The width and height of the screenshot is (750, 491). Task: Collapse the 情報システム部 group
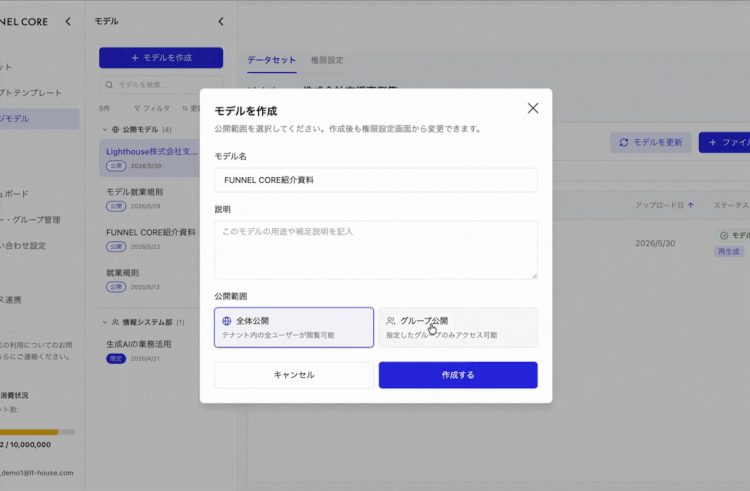click(105, 322)
